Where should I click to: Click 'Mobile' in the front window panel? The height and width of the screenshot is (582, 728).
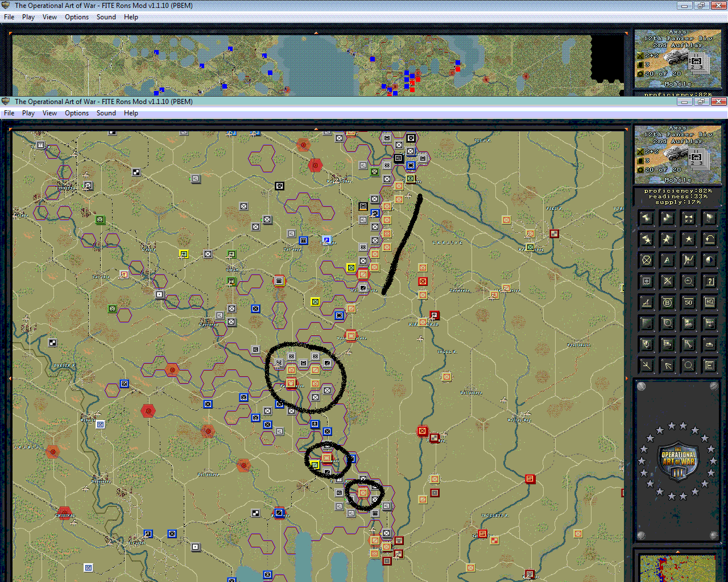678,180
